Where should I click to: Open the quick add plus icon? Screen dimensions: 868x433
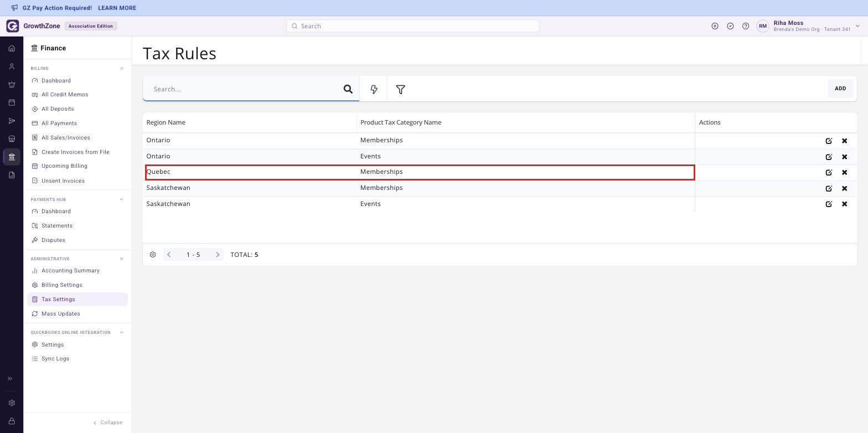point(715,26)
